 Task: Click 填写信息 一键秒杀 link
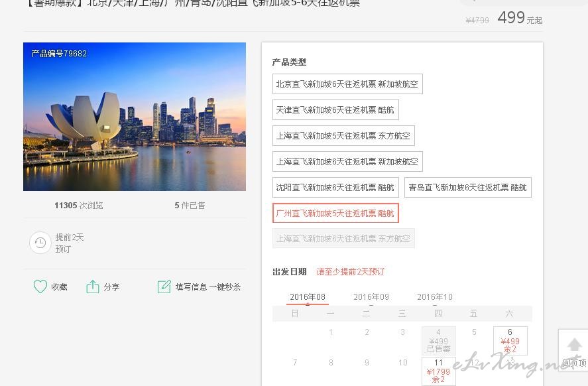(x=208, y=287)
